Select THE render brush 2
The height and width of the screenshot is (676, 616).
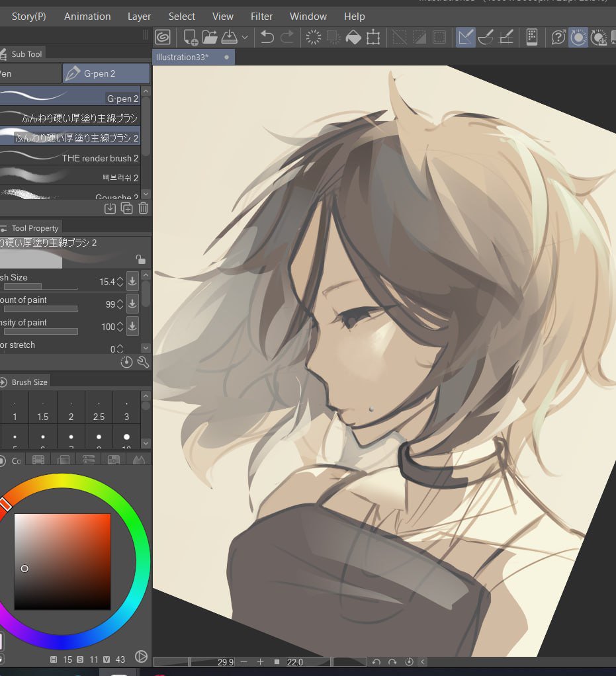coord(70,156)
